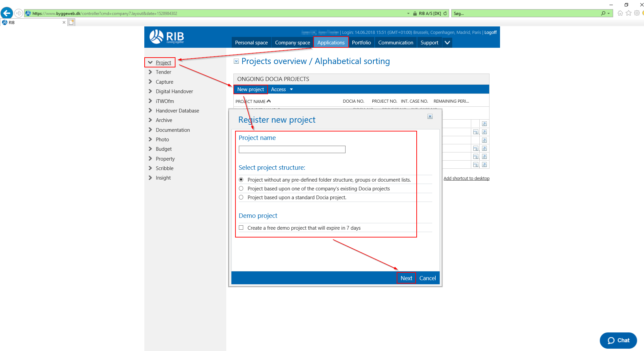The image size is (644, 351).
Task: Click the browser home icon
Action: [x=620, y=13]
